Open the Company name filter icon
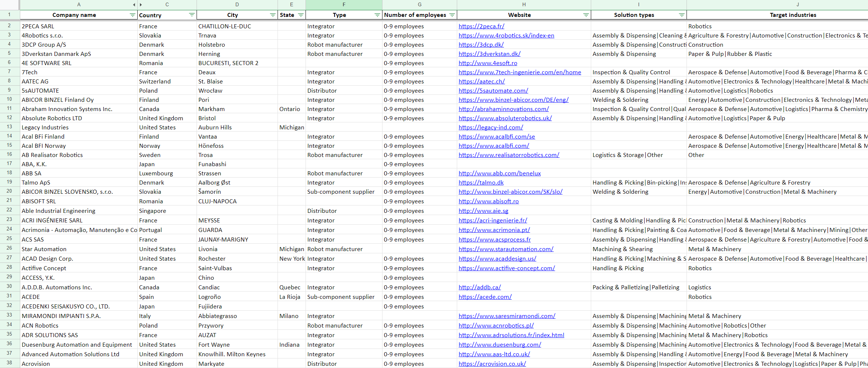 (x=132, y=15)
